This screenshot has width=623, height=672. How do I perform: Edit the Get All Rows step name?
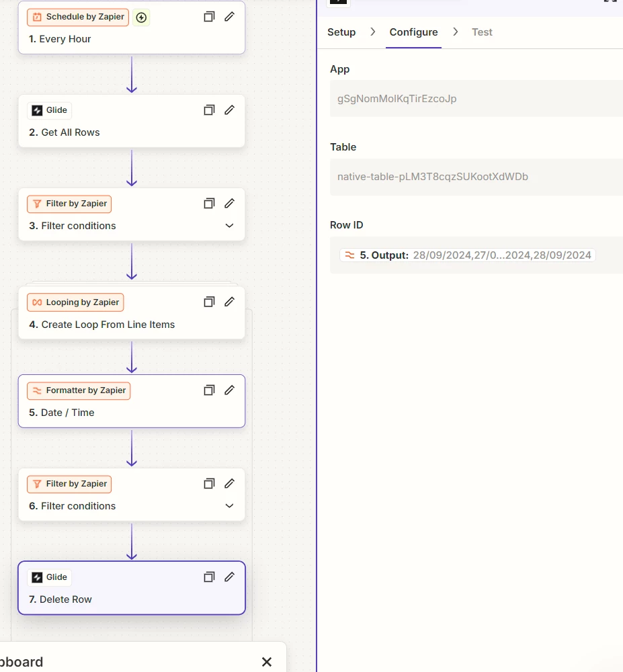[230, 110]
